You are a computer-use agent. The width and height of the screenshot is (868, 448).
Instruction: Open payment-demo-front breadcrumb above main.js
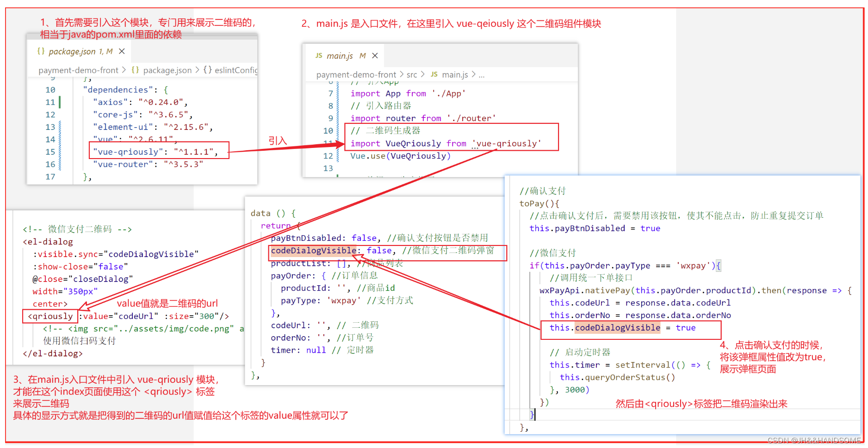pos(356,74)
